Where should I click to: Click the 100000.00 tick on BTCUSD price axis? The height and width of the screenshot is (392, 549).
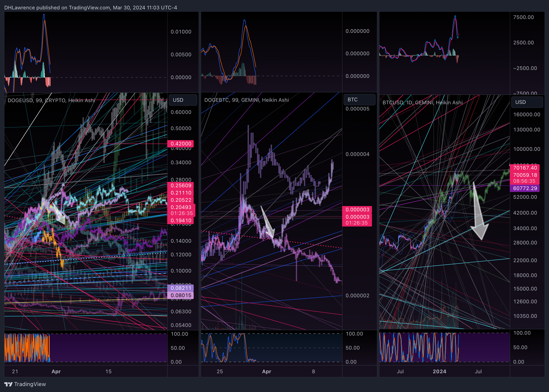point(527,149)
